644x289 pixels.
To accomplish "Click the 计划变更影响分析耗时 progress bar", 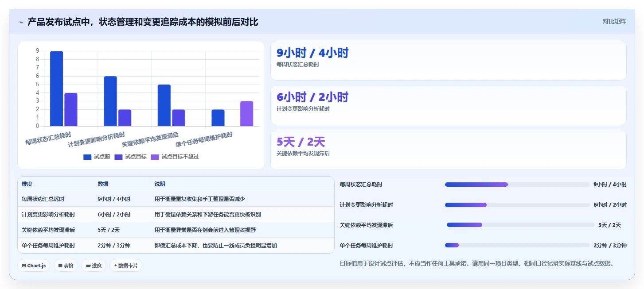I will pyautogui.click(x=517, y=205).
